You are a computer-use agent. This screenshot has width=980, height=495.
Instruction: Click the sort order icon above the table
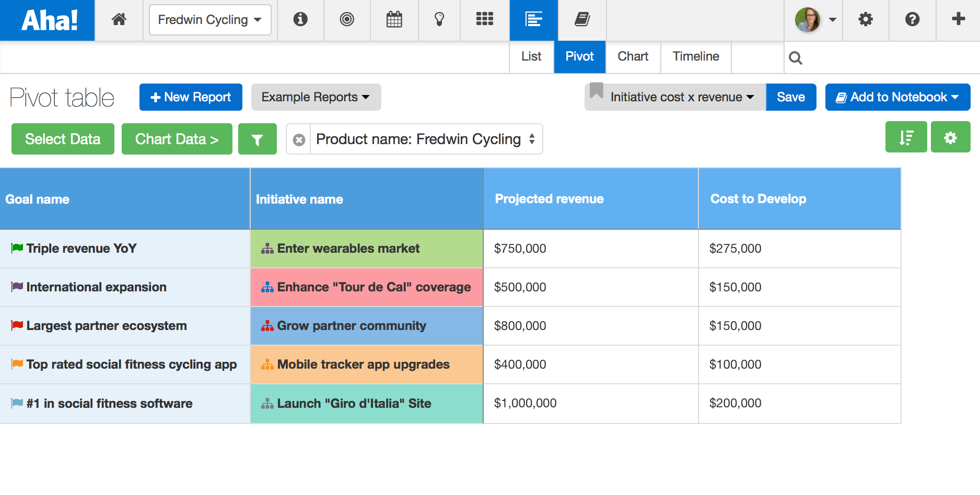click(906, 137)
